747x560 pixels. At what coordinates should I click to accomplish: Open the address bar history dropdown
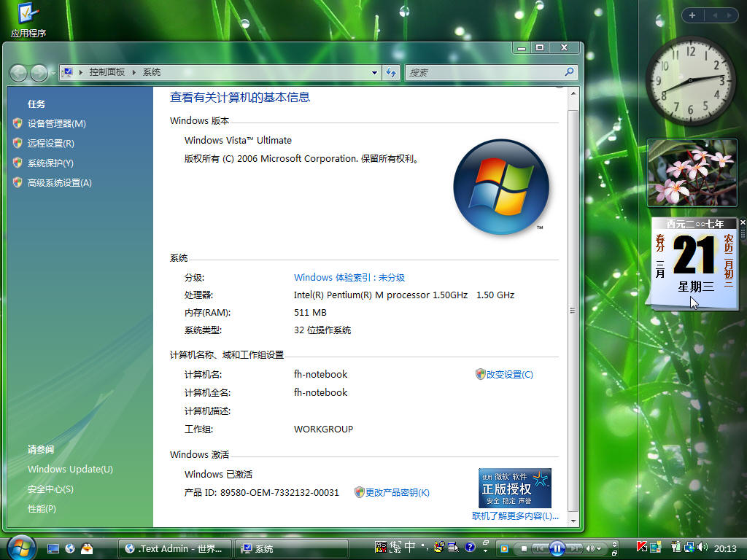(374, 72)
